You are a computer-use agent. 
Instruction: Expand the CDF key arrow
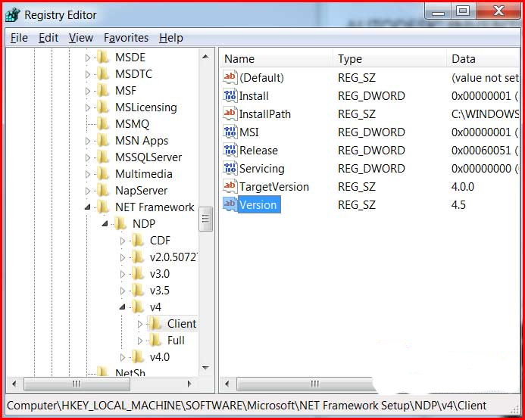point(123,241)
